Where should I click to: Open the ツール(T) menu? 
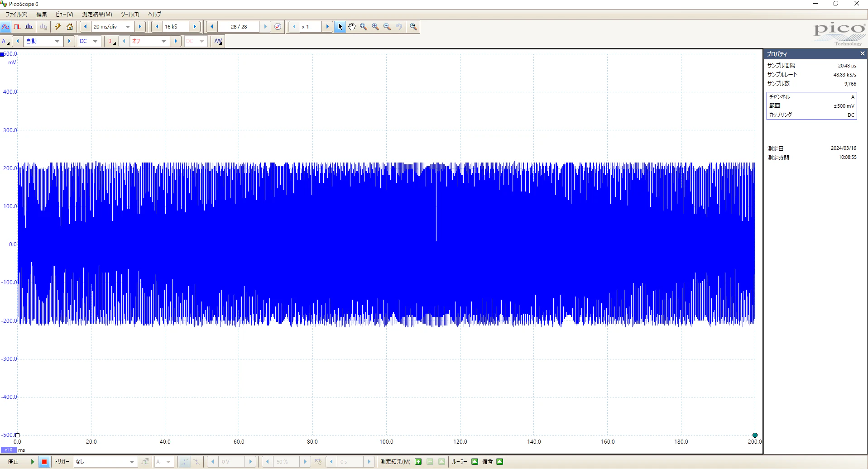[129, 14]
